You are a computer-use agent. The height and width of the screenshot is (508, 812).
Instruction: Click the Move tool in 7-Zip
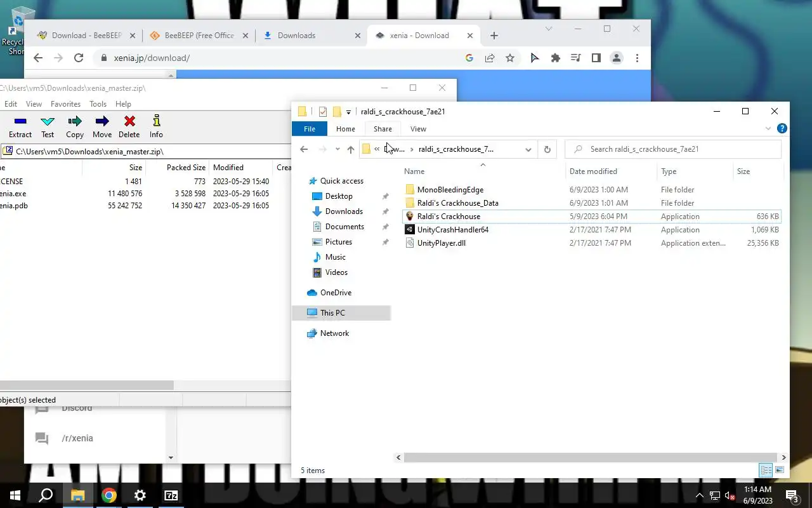click(x=102, y=126)
